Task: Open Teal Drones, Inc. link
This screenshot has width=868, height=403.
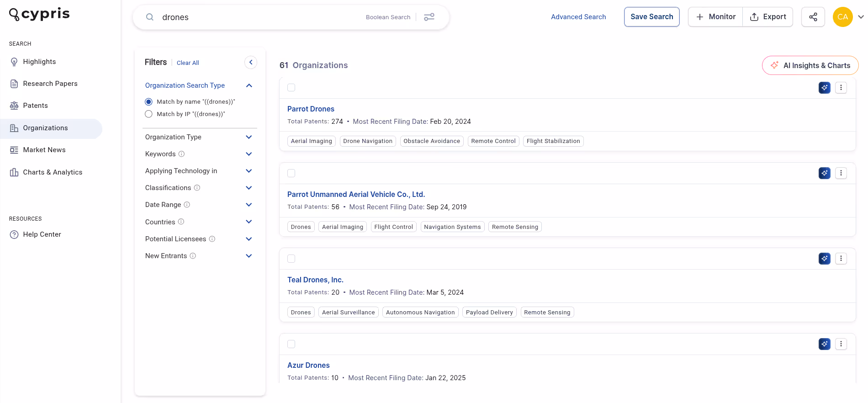Action: (x=315, y=280)
